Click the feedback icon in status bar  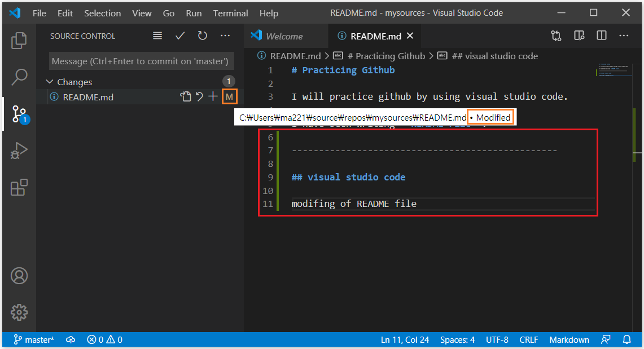coord(606,339)
